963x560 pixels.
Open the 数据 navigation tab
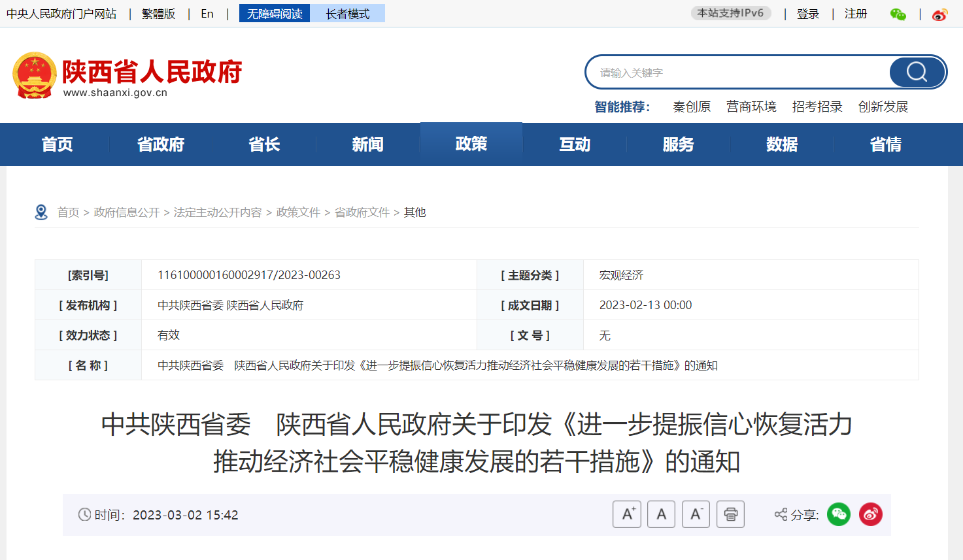tap(782, 144)
